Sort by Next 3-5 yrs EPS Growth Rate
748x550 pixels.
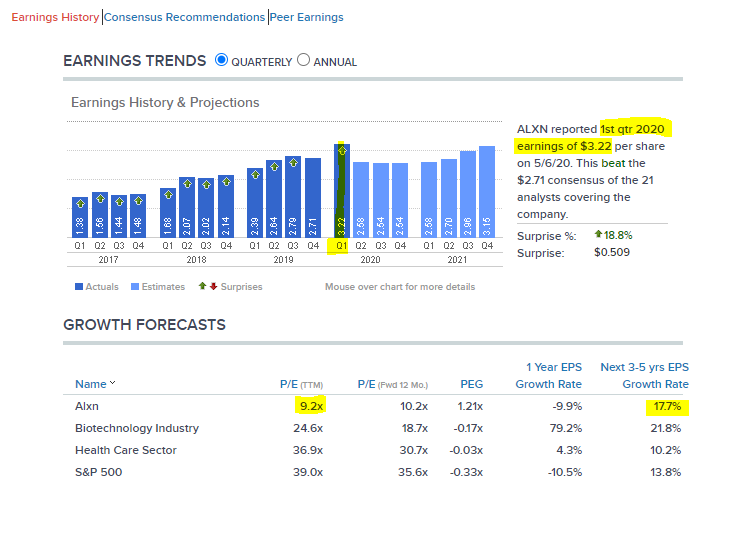pyautogui.click(x=644, y=375)
